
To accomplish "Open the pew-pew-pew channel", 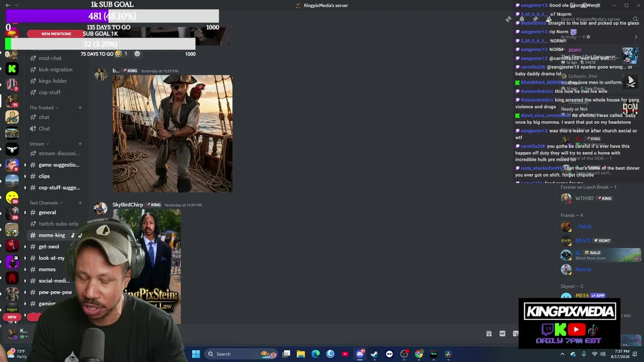I will tap(54, 292).
